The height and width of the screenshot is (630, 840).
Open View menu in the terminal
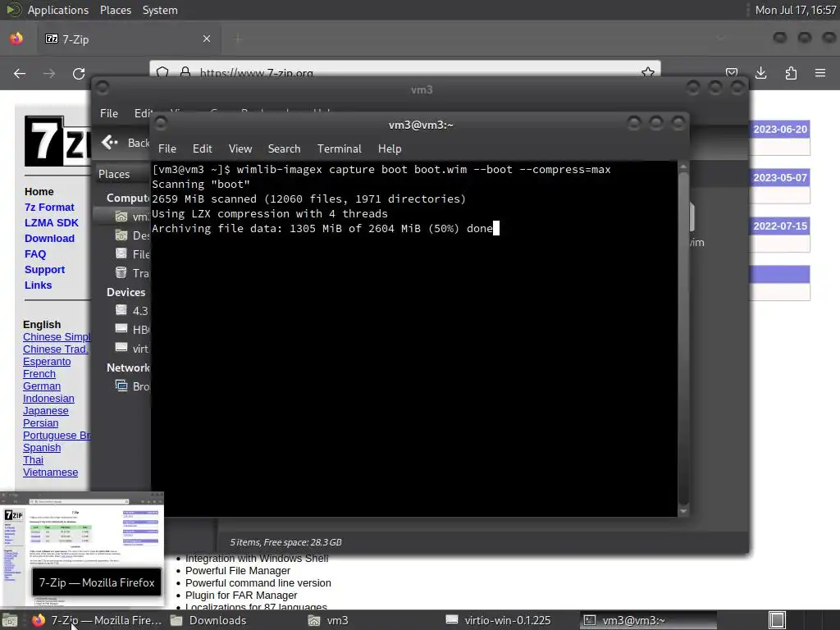pos(240,148)
